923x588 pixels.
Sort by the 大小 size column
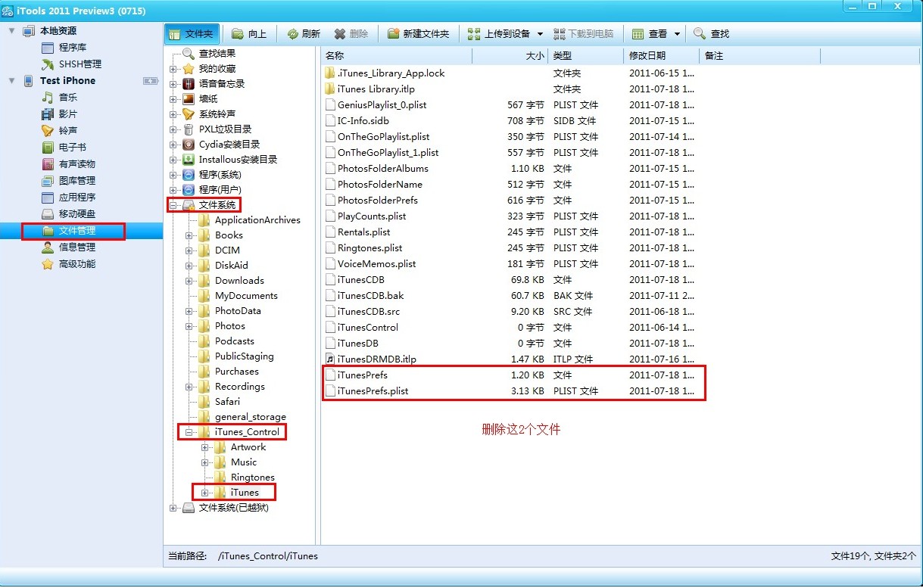pos(510,56)
